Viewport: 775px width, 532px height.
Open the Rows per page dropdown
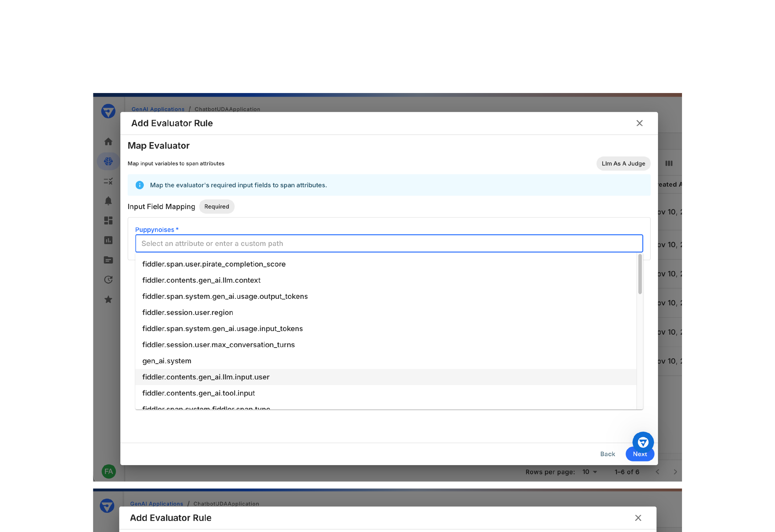pos(590,472)
